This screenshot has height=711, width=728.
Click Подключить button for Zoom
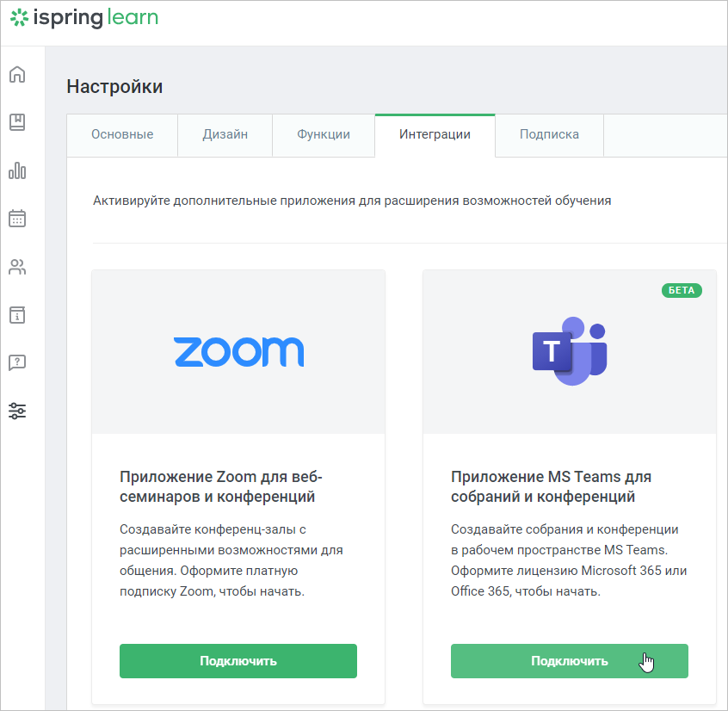coord(238,661)
